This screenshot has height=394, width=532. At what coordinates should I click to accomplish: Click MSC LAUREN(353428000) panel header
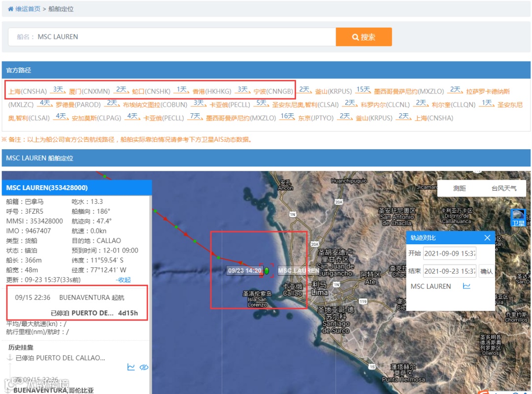(x=77, y=188)
